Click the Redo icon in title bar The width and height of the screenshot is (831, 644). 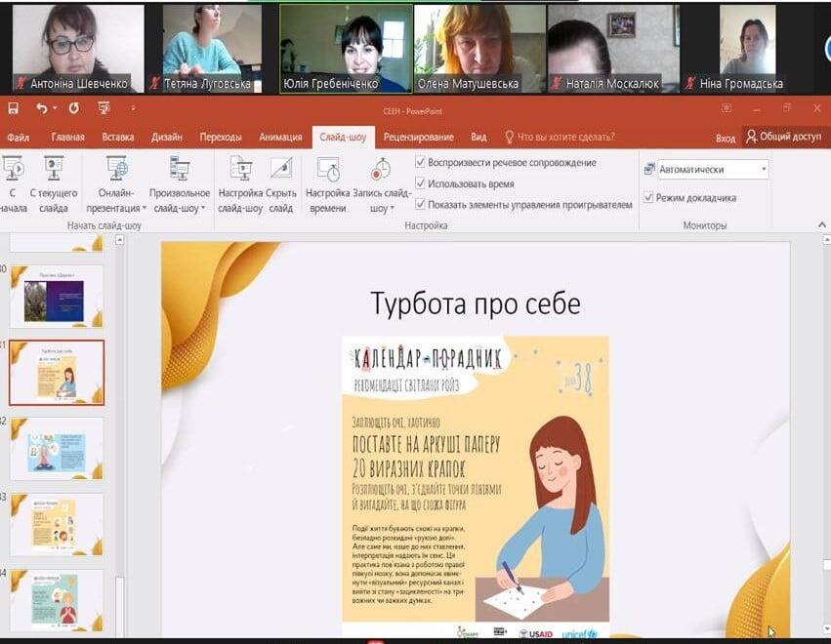73,108
